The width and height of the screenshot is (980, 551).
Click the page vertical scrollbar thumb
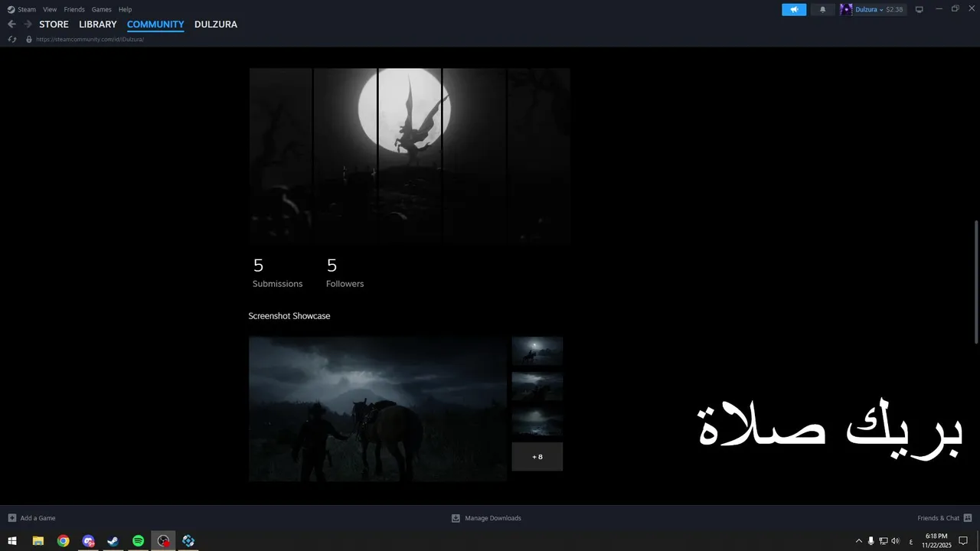click(x=975, y=282)
